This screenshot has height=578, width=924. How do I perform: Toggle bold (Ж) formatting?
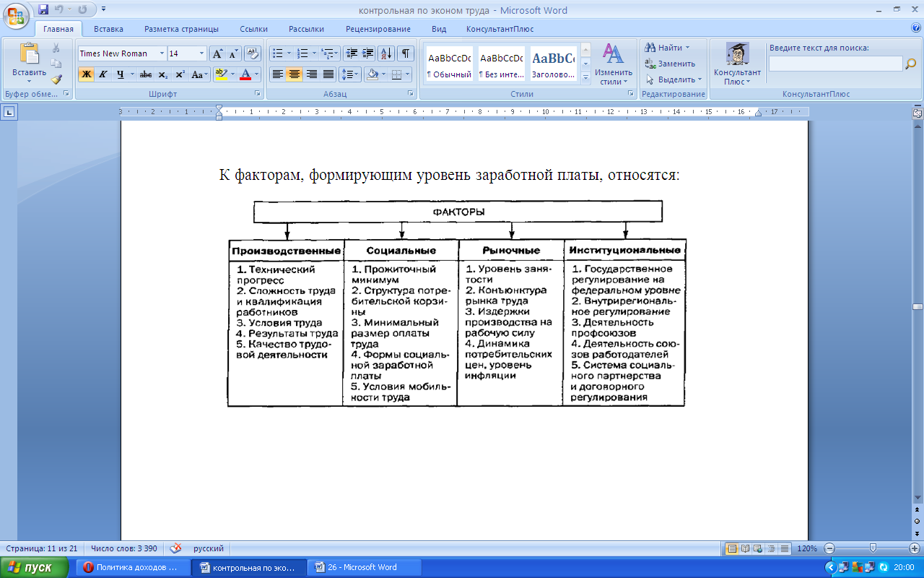click(x=86, y=74)
